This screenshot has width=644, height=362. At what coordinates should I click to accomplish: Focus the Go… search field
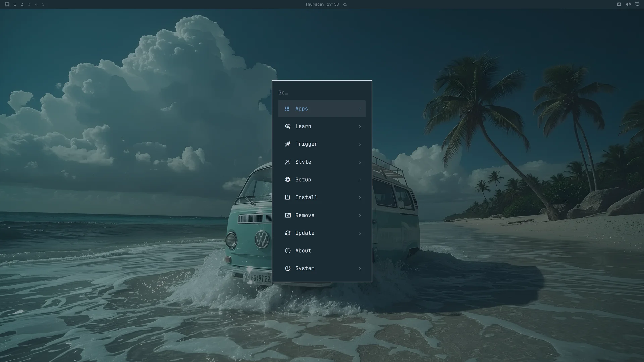pyautogui.click(x=322, y=93)
